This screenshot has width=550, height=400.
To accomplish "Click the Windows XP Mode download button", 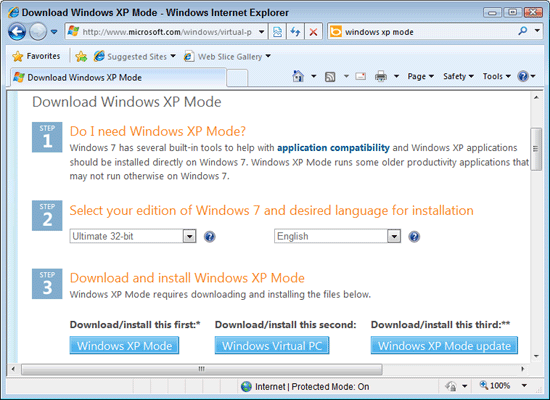I will (124, 346).
